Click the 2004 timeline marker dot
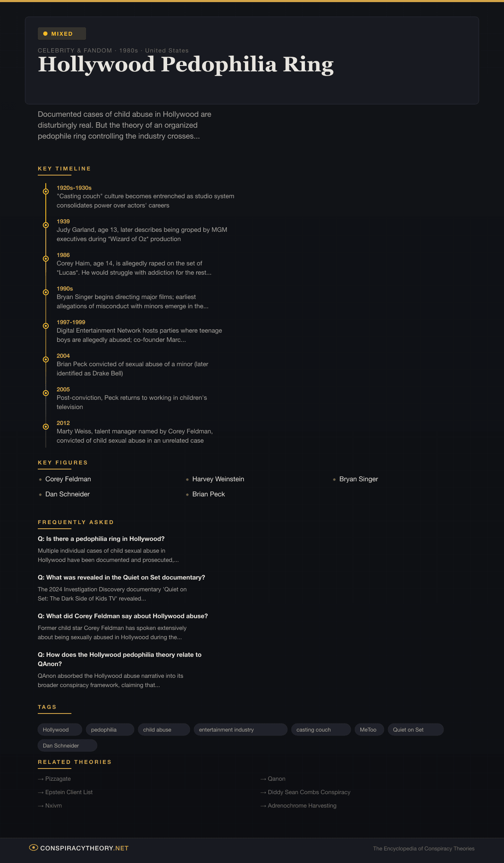This screenshot has width=504, height=863. (x=46, y=359)
